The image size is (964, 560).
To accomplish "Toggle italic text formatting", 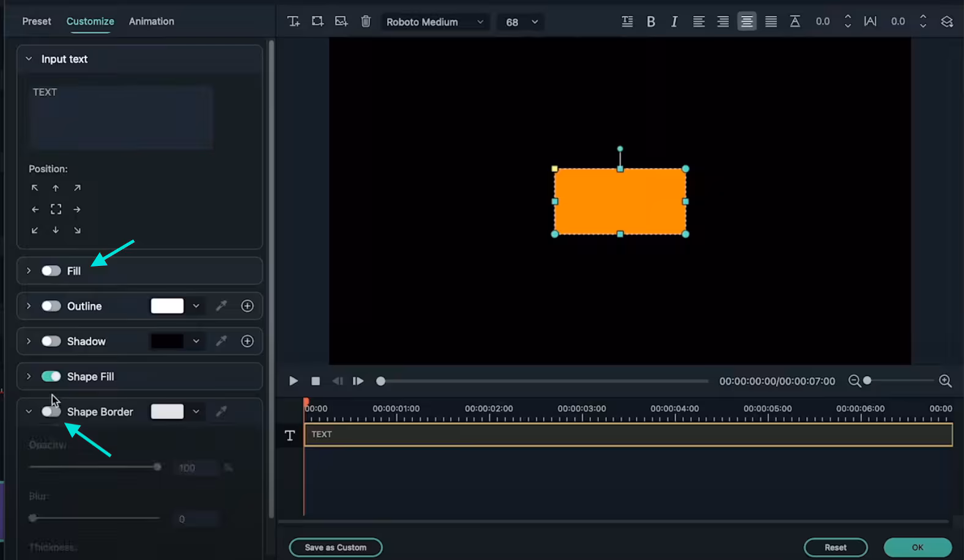I will (x=674, y=21).
